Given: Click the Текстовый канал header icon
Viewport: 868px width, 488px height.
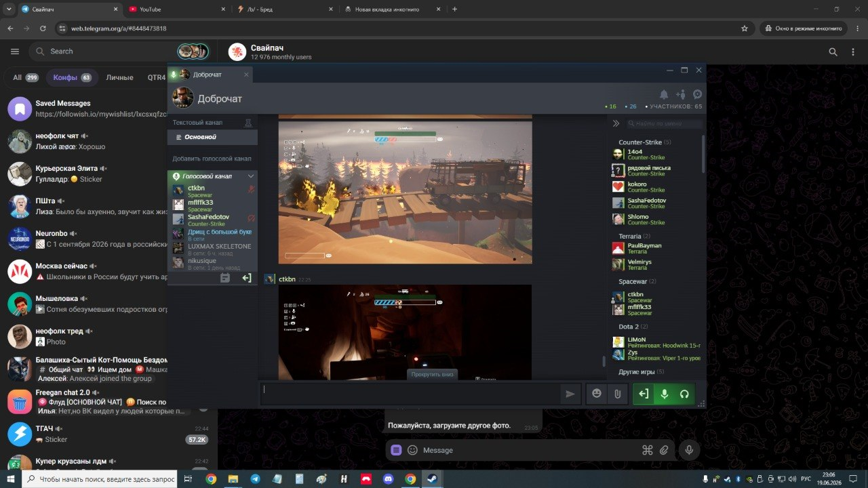Looking at the screenshot, I should (x=248, y=123).
